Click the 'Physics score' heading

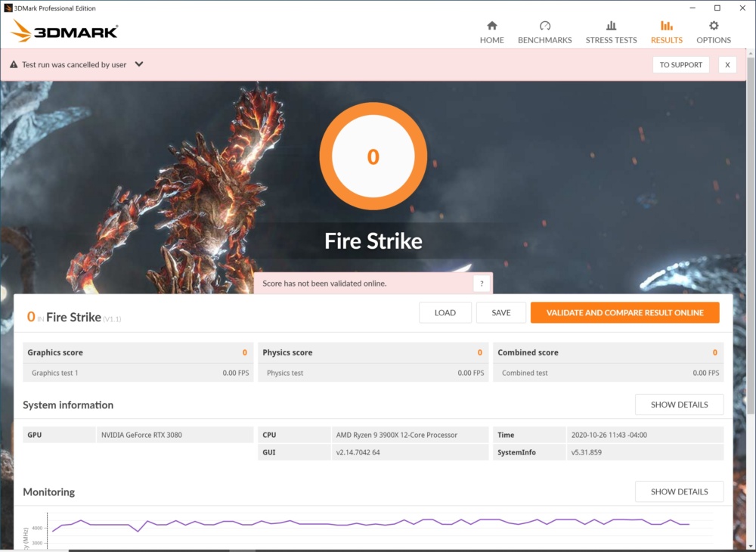287,352
